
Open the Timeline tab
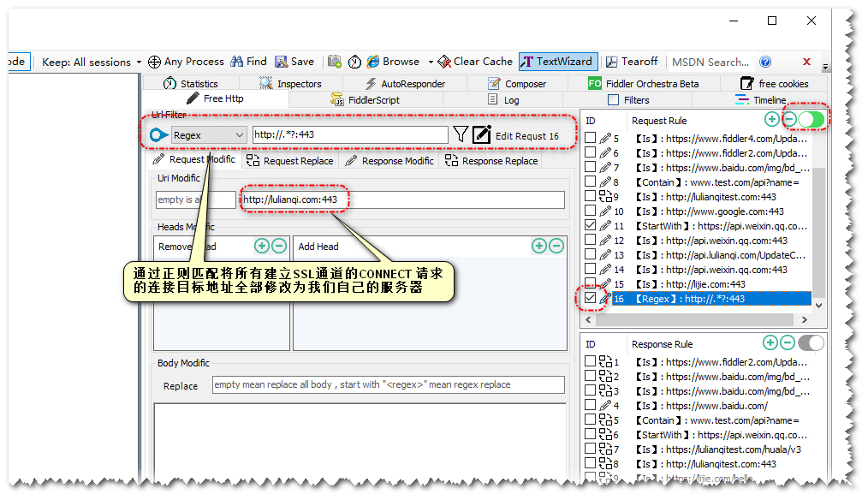click(760, 99)
